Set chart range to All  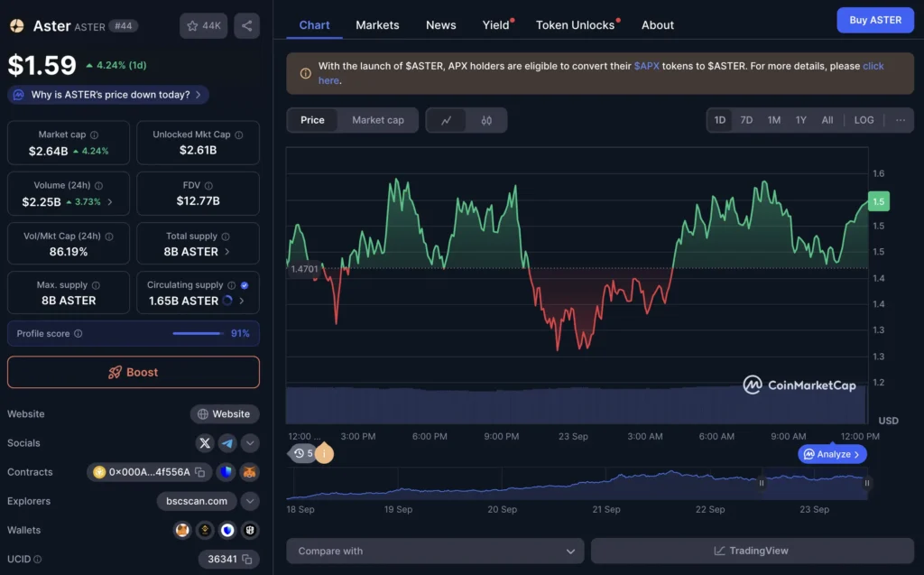[827, 120]
